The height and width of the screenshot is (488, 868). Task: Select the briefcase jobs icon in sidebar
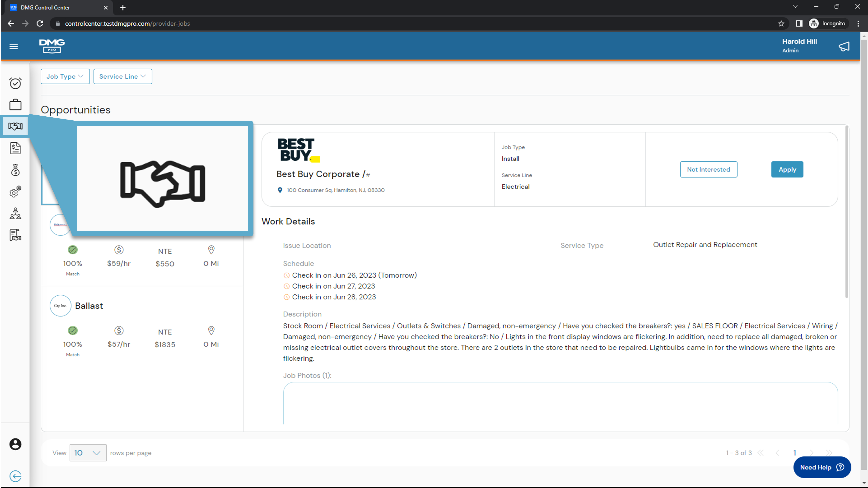(15, 104)
